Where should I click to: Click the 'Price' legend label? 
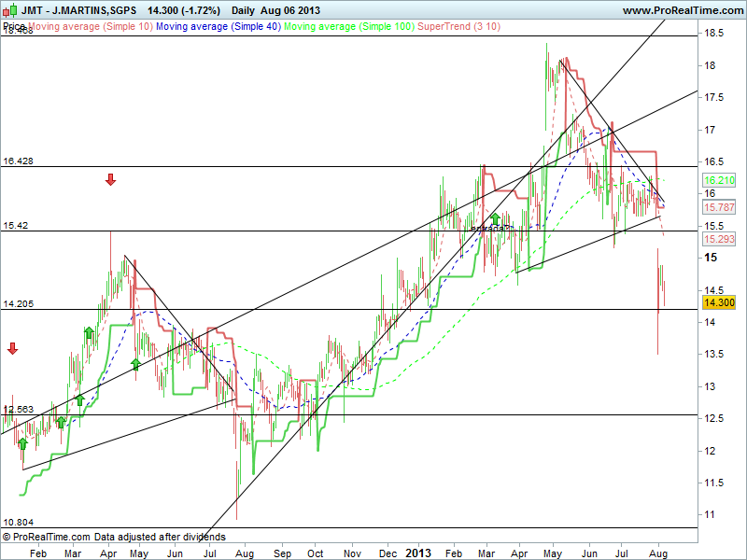pyautogui.click(x=14, y=26)
